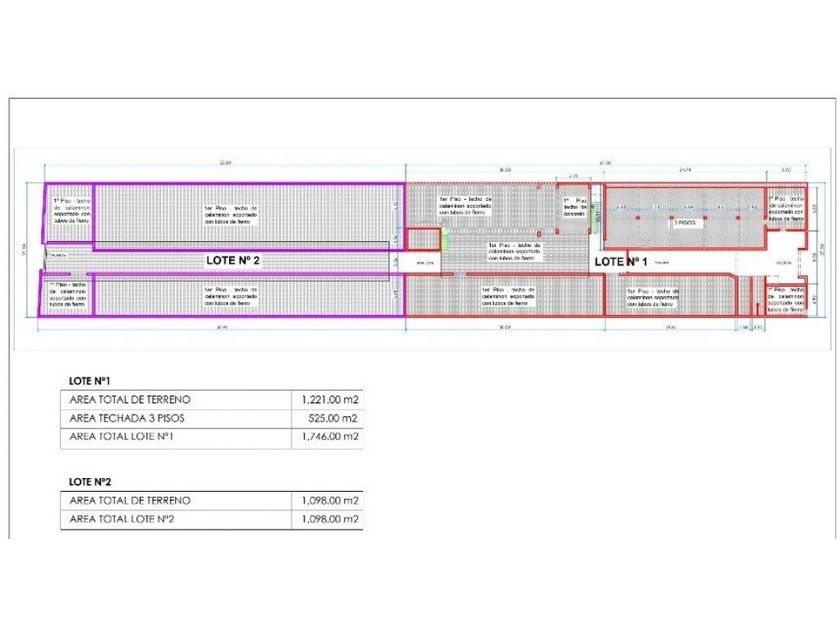Select the 3 PISOS building label
840x630 pixels.
coord(685,222)
